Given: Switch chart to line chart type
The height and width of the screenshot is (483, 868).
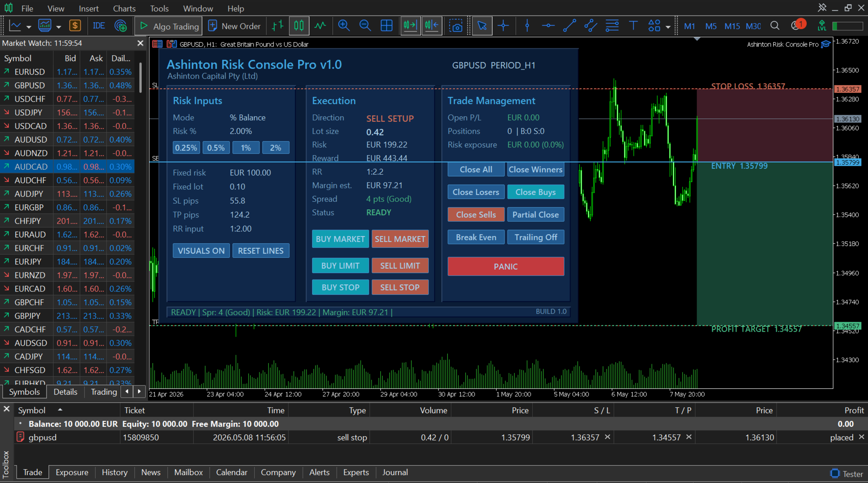Looking at the screenshot, I should 320,26.
